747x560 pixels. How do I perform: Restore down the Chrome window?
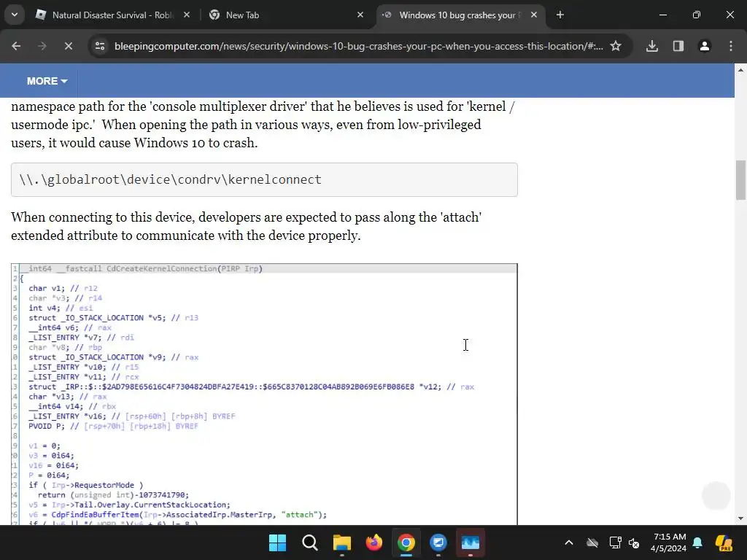697,15
